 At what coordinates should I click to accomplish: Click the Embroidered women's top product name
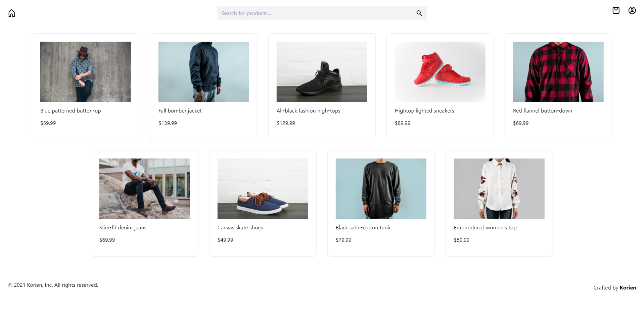[485, 227]
